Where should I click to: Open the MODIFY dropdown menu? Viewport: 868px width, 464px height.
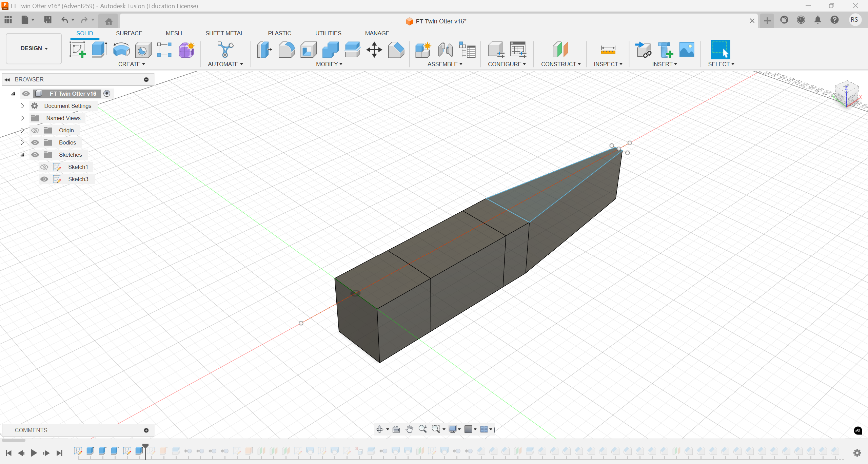coord(329,64)
